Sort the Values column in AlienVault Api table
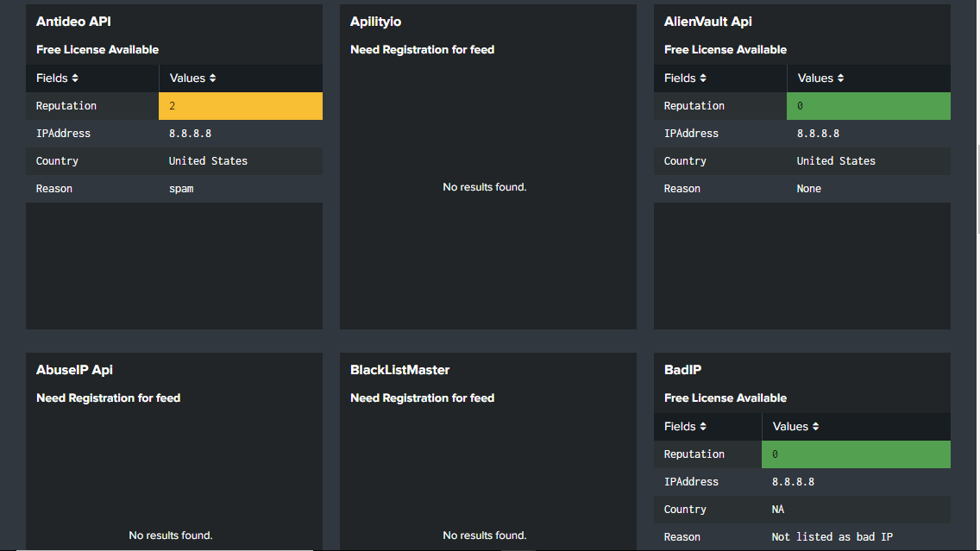This screenshot has width=980, height=551. pos(820,78)
